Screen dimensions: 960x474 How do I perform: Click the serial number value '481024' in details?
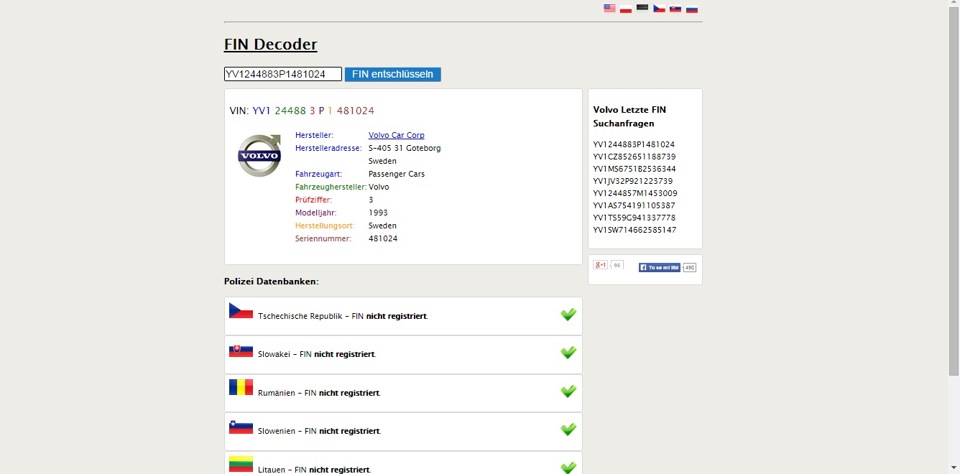coord(383,238)
